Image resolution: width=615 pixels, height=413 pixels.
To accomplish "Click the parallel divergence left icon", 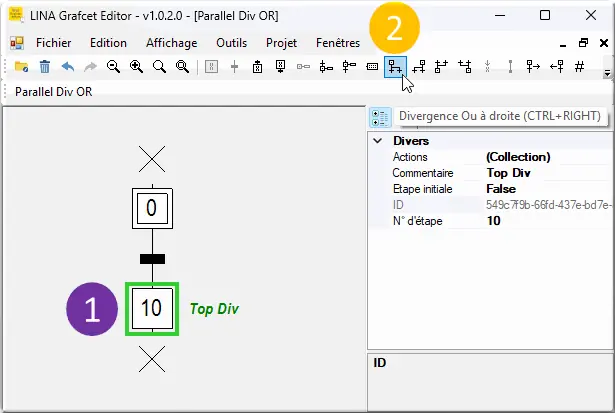I will pos(465,67).
